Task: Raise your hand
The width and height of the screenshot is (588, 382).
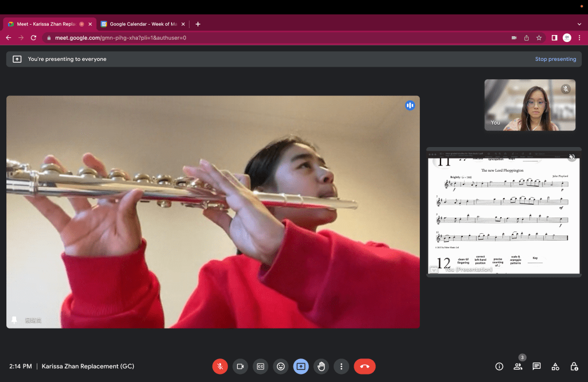Action: pos(321,366)
